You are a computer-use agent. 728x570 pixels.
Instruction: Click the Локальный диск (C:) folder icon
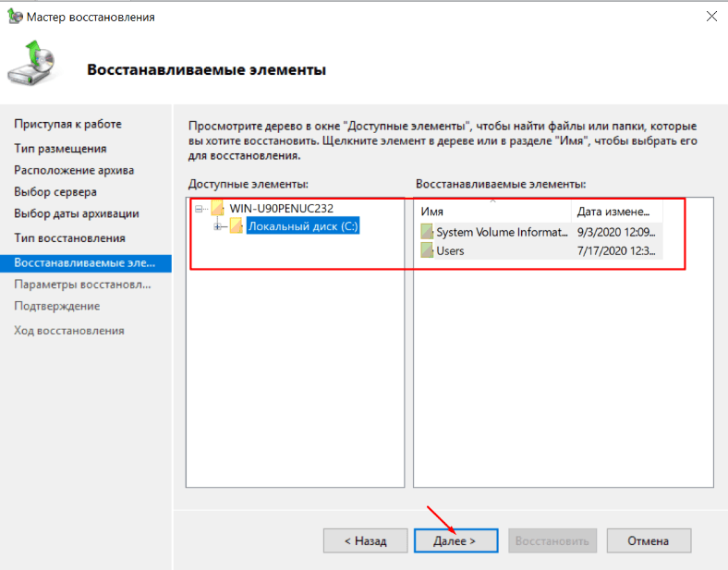coord(237,225)
